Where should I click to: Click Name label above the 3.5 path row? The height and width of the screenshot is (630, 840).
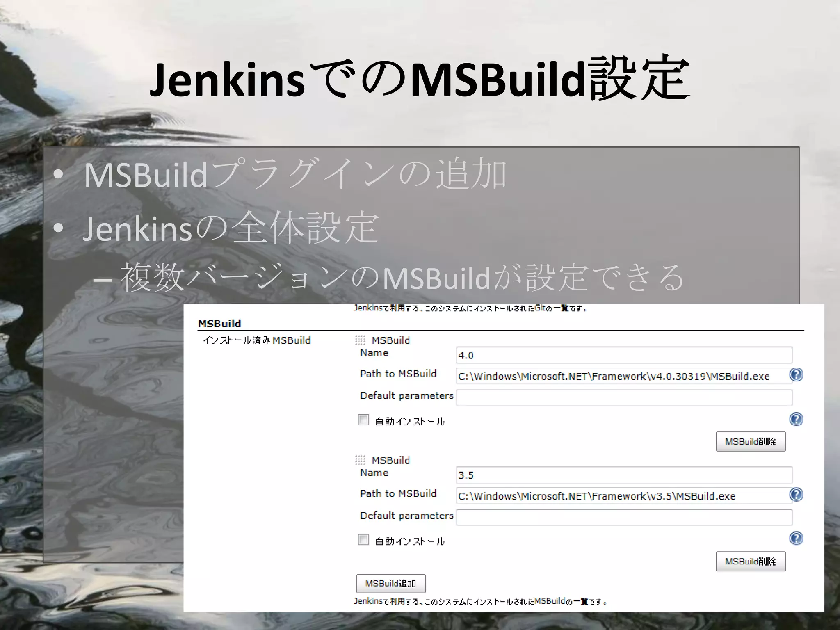[x=374, y=472]
